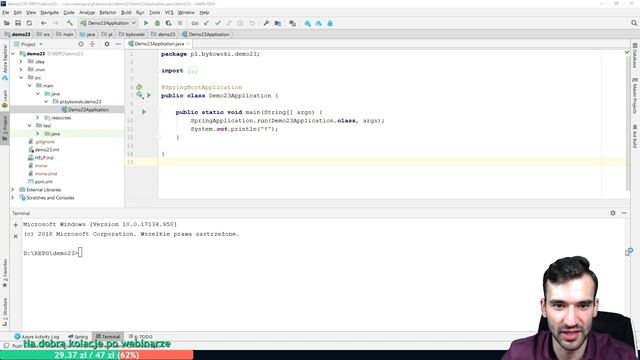This screenshot has height=360, width=640.
Task: Hide the Project panel with the minus icon
Action: (x=118, y=44)
